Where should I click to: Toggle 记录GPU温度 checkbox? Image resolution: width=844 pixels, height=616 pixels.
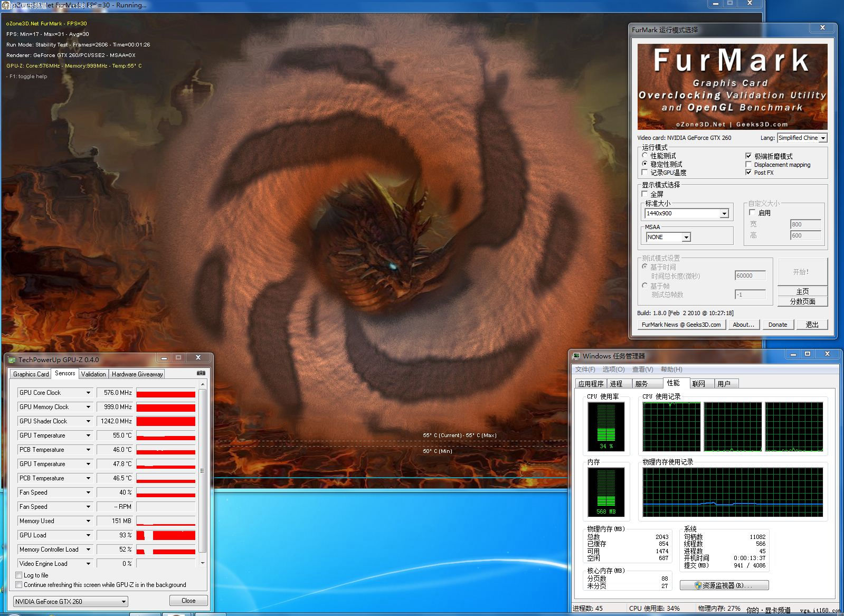click(644, 173)
